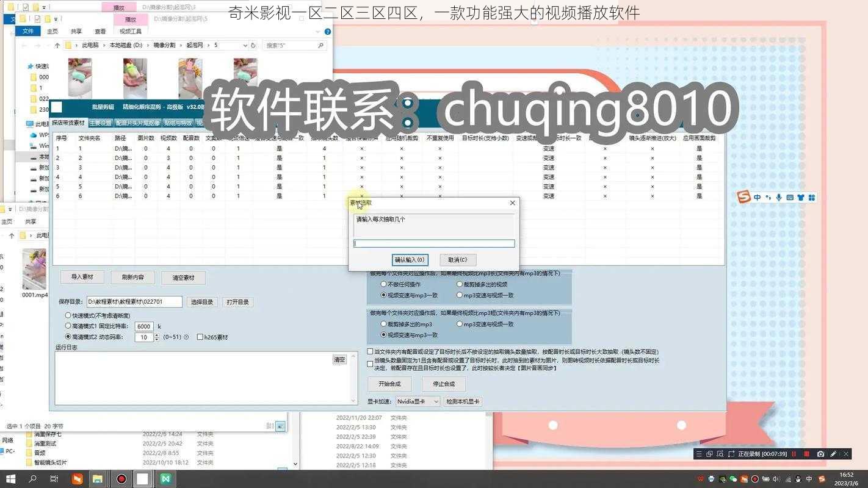
Task: Click the search magnifier in Explorer search box
Action: [320, 45]
